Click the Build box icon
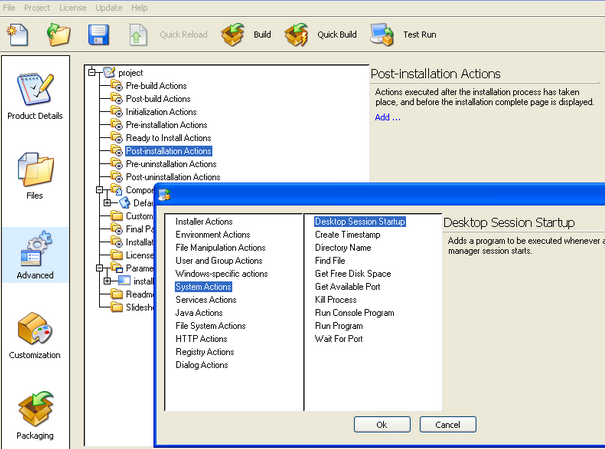Screen dimensions: 605x449 [x=232, y=34]
